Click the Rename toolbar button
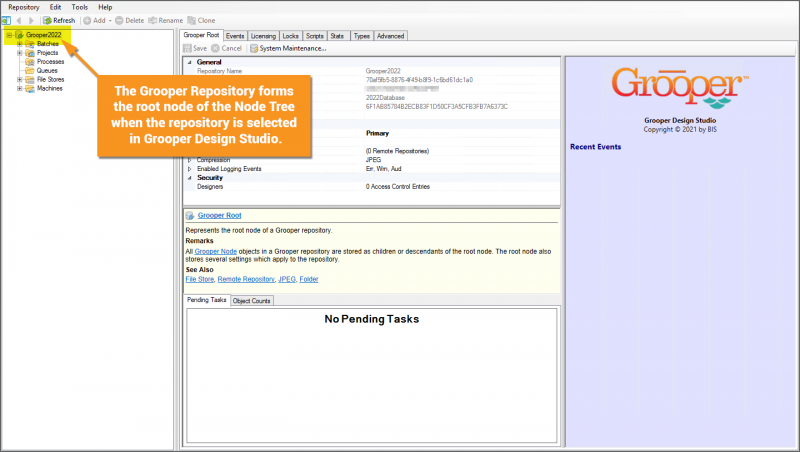The width and height of the screenshot is (800, 452). click(x=165, y=20)
